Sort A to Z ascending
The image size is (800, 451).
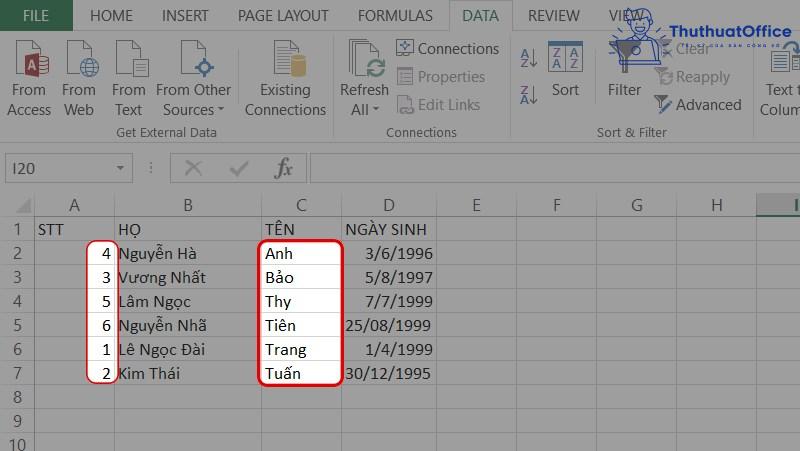tap(529, 58)
